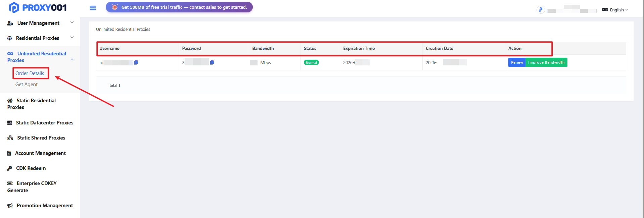Toggle the hamburger sidebar menu icon

coord(93,8)
